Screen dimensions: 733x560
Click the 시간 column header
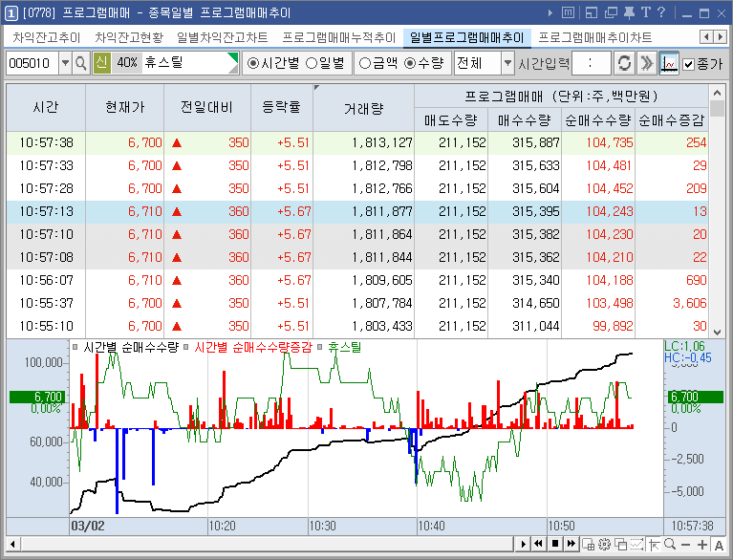(x=46, y=108)
